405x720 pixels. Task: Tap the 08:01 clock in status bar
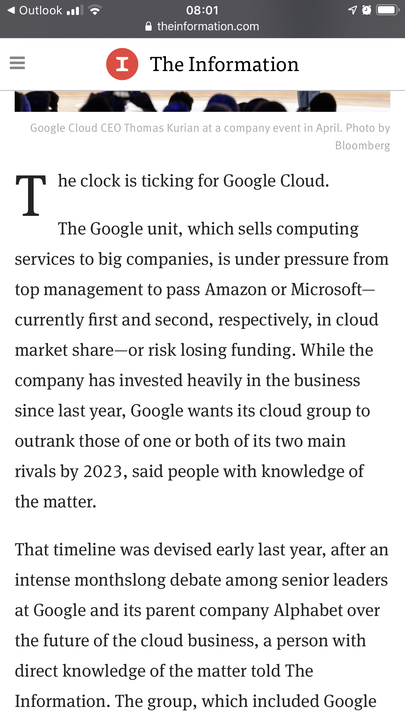tap(202, 10)
